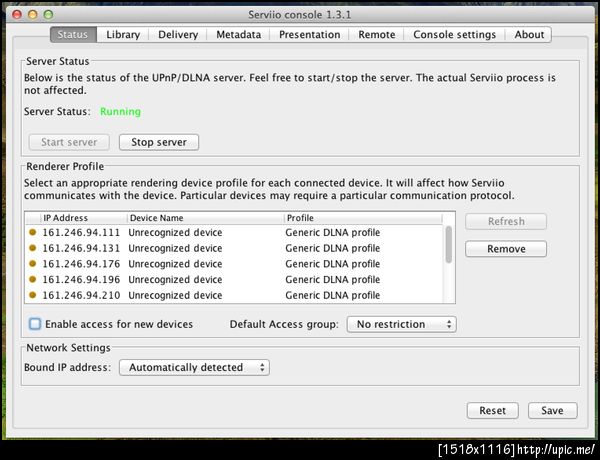The image size is (600, 460).
Task: Open the Default Access group dropdown
Action: pos(401,324)
